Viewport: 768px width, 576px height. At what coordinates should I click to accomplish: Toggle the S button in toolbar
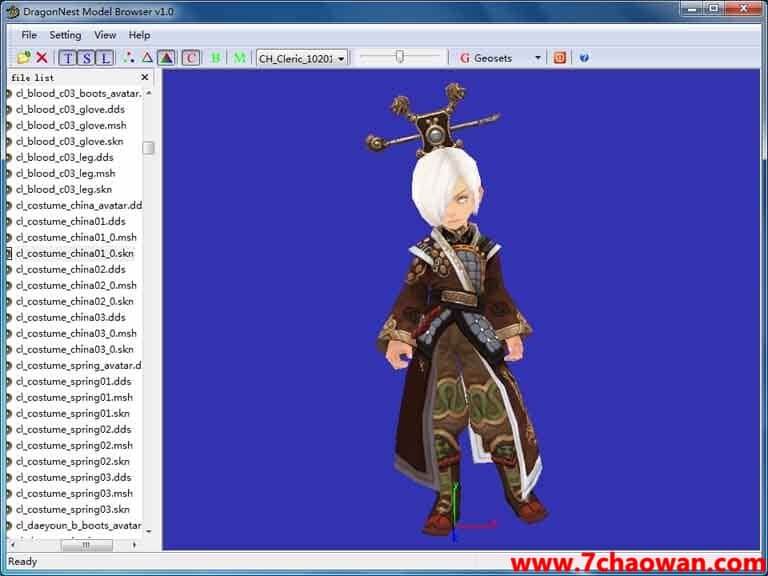[87, 58]
